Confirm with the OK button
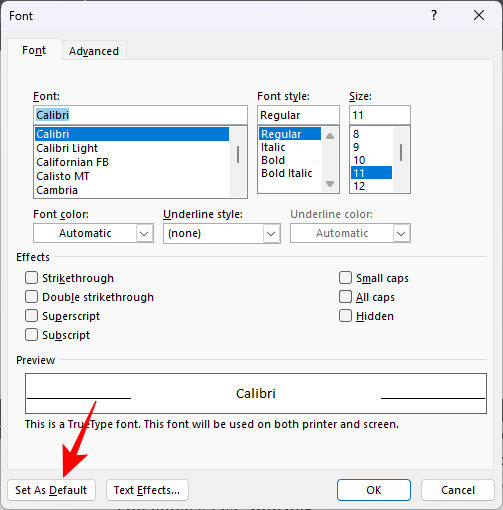Image resolution: width=503 pixels, height=510 pixels. coord(374,490)
